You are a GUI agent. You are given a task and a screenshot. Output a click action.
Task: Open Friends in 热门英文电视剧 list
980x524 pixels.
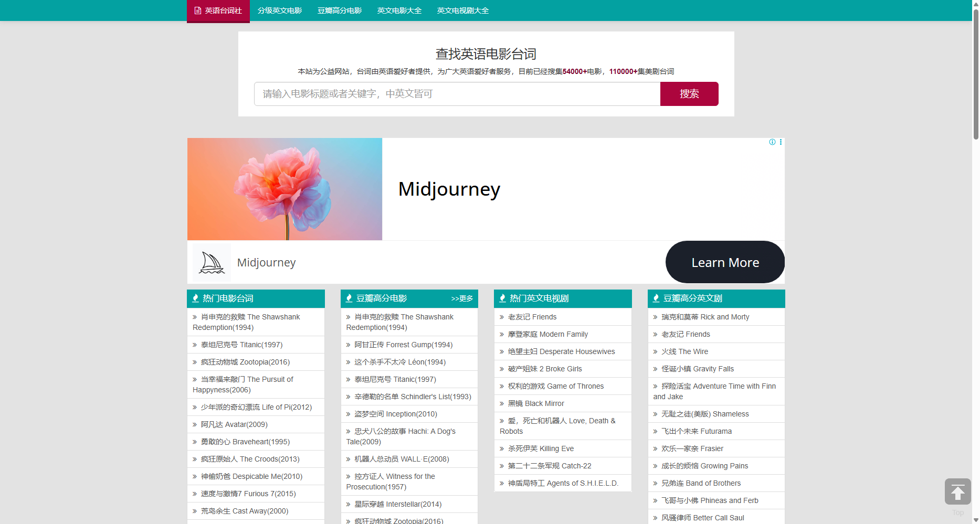532,317
